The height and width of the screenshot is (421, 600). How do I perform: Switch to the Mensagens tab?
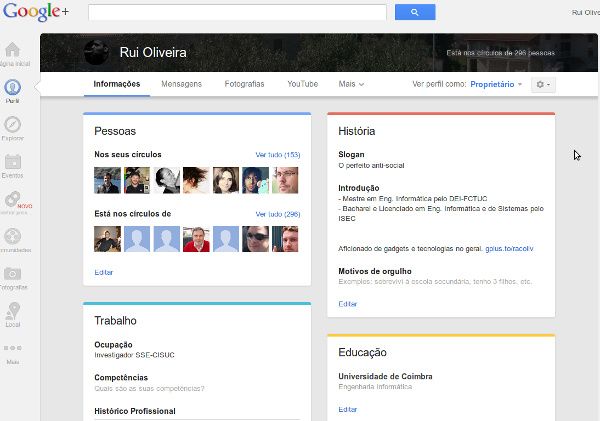182,84
